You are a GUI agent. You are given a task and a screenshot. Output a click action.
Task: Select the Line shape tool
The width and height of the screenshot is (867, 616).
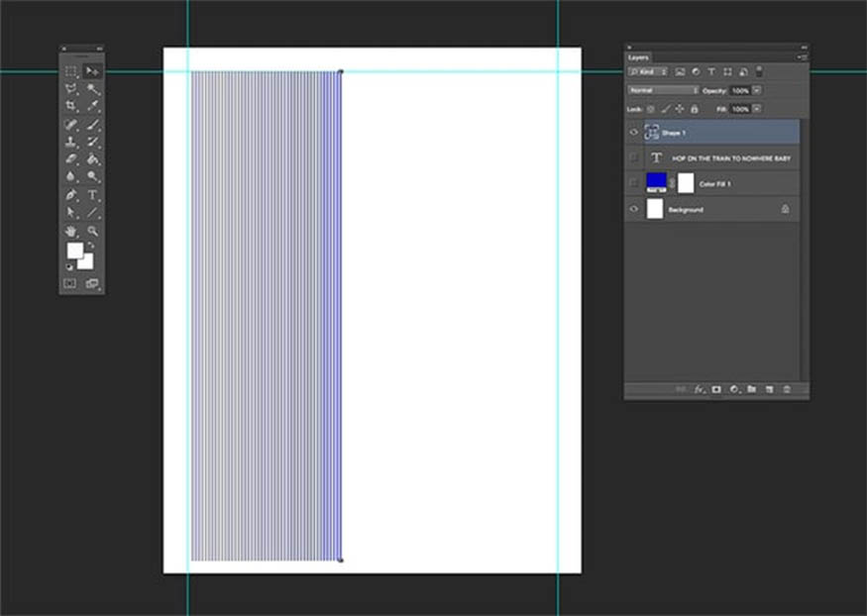click(x=92, y=213)
